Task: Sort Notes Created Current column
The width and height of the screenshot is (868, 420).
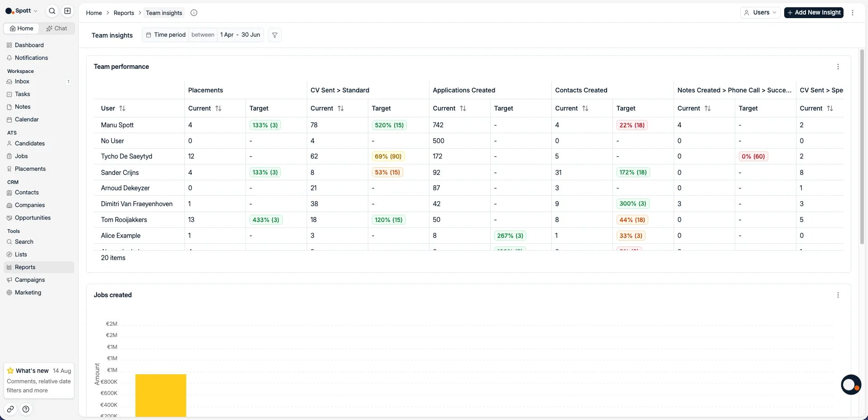Action: (x=708, y=108)
